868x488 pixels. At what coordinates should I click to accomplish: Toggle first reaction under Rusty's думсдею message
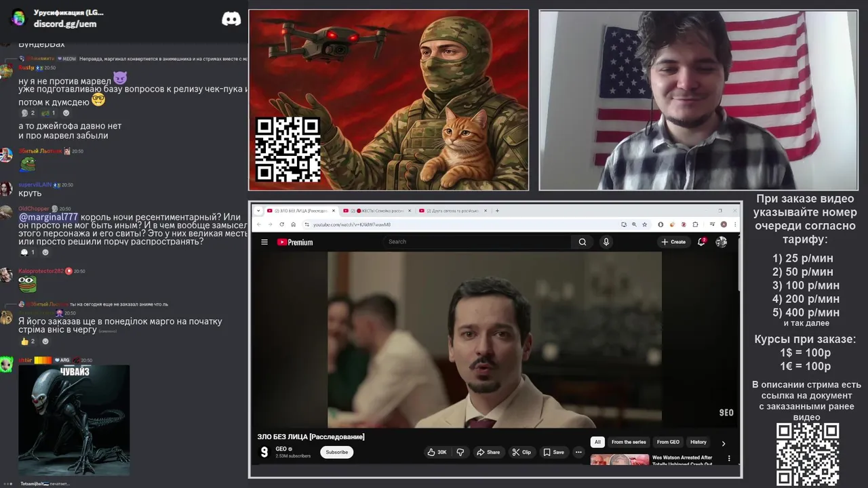click(28, 113)
